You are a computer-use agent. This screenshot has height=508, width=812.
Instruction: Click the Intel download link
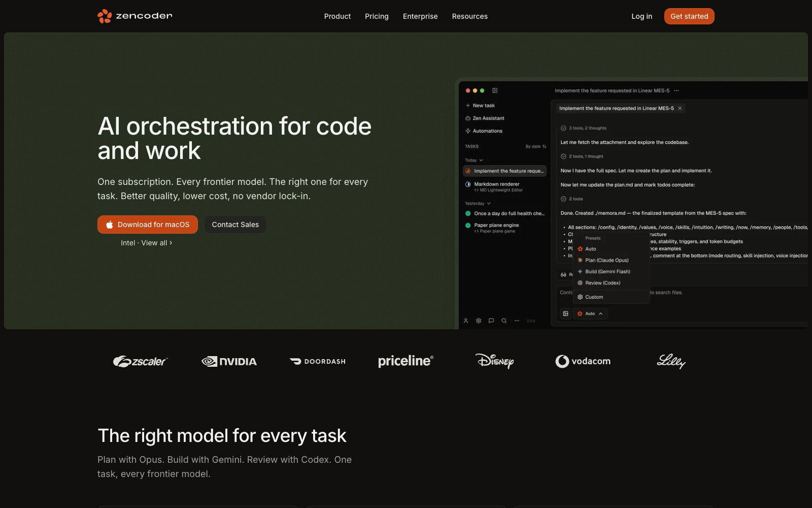pos(128,243)
